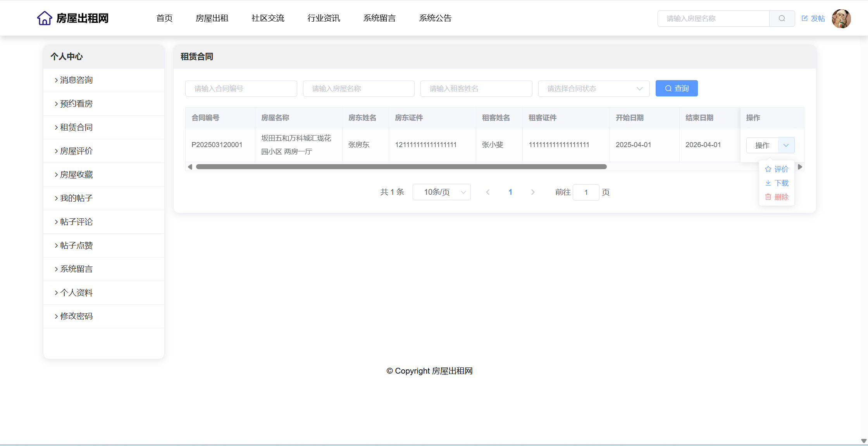Click the horizontal table scrollbar
Image resolution: width=868 pixels, height=446 pixels.
[401, 167]
